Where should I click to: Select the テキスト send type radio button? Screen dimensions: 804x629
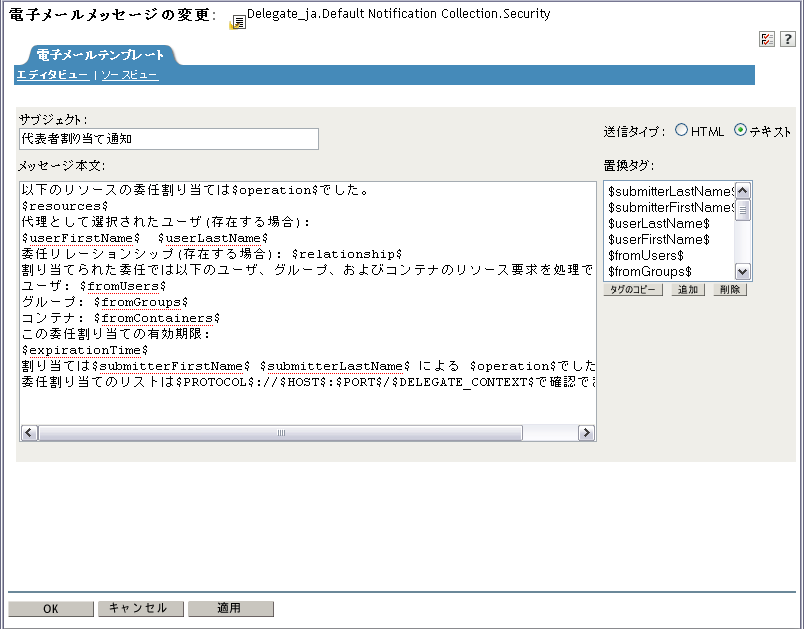[x=740, y=130]
